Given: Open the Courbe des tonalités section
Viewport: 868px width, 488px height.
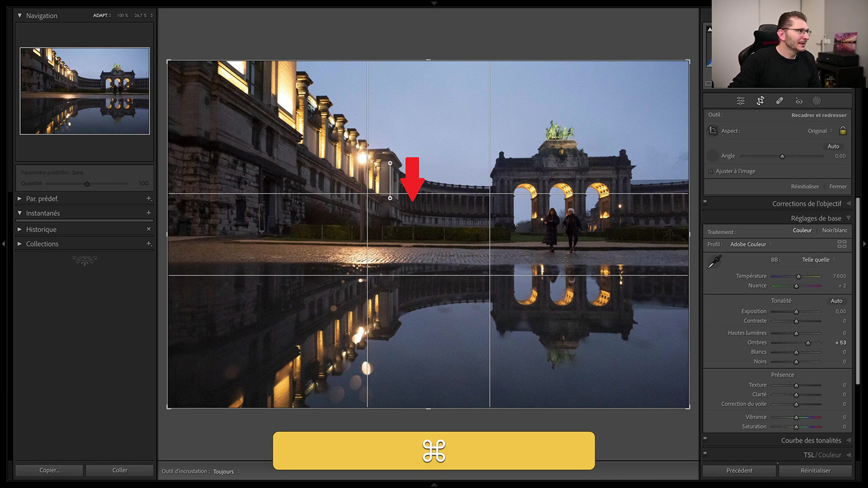Looking at the screenshot, I should pyautogui.click(x=811, y=440).
